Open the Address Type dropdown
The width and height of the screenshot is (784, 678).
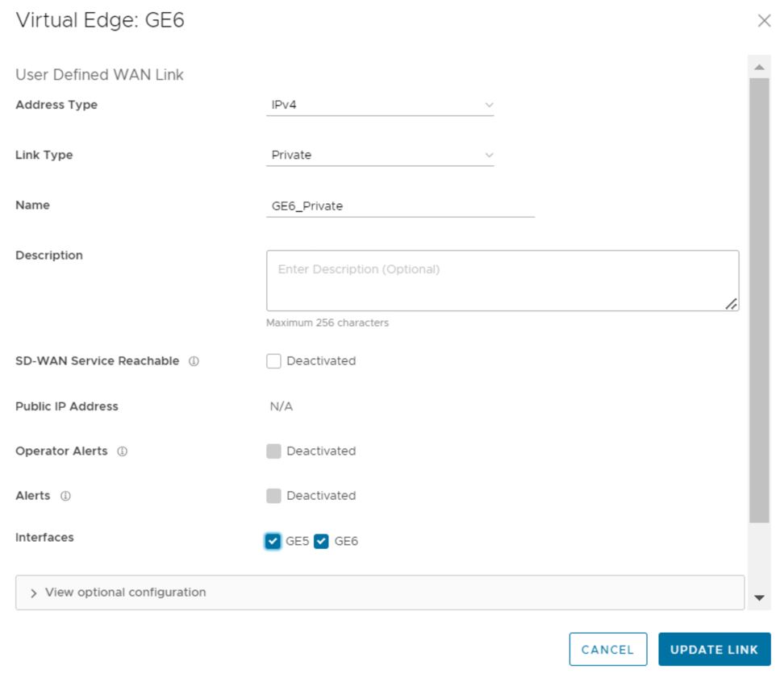pos(380,105)
